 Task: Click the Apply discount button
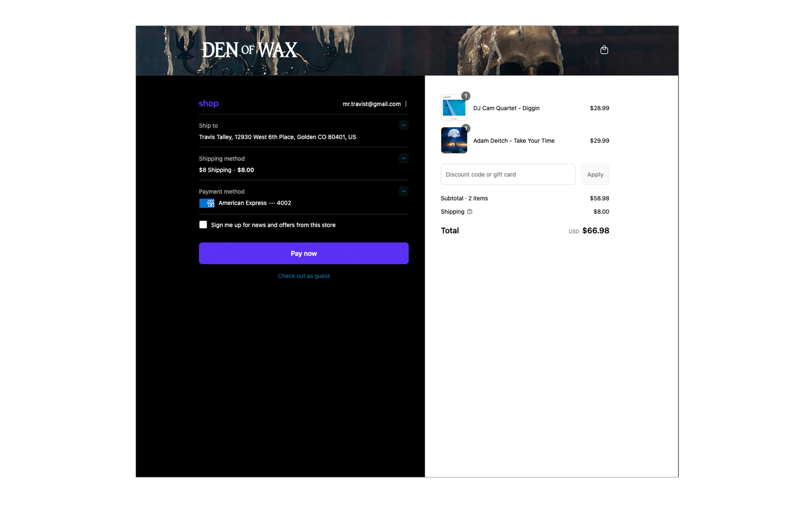click(x=595, y=174)
